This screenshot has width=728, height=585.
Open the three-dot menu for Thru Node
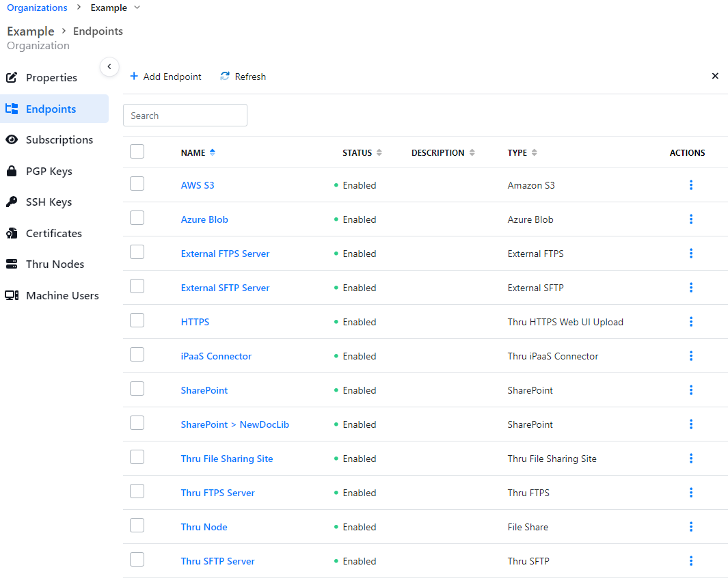690,527
